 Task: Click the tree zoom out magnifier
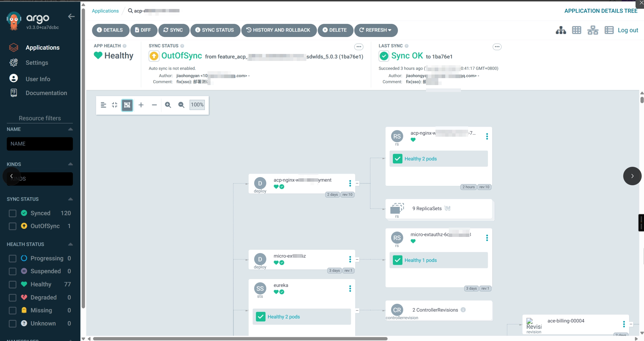click(181, 105)
